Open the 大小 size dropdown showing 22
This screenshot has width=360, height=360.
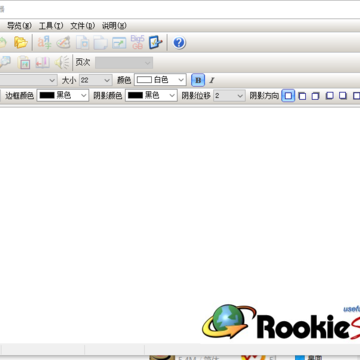click(96, 80)
